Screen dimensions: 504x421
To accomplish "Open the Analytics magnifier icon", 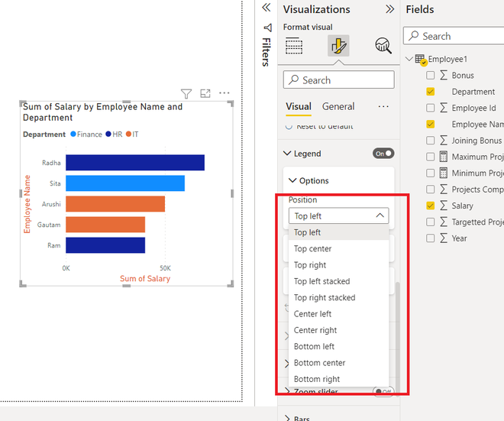I will pos(383,45).
